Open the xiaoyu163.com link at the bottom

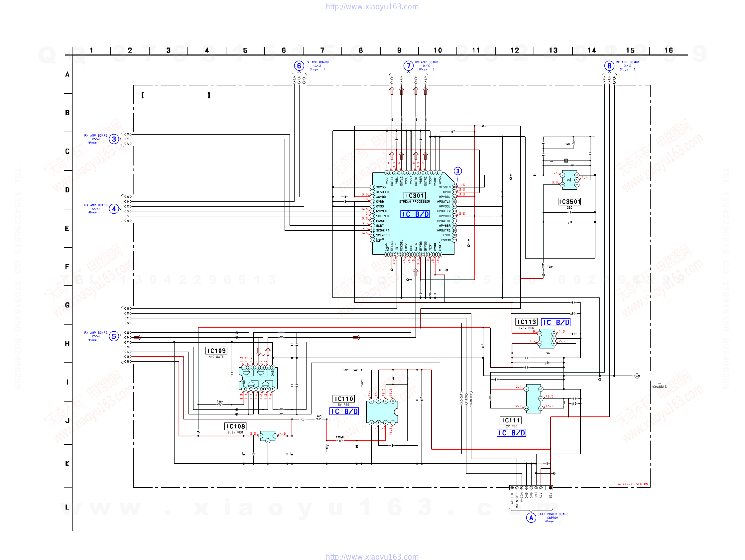(x=372, y=557)
